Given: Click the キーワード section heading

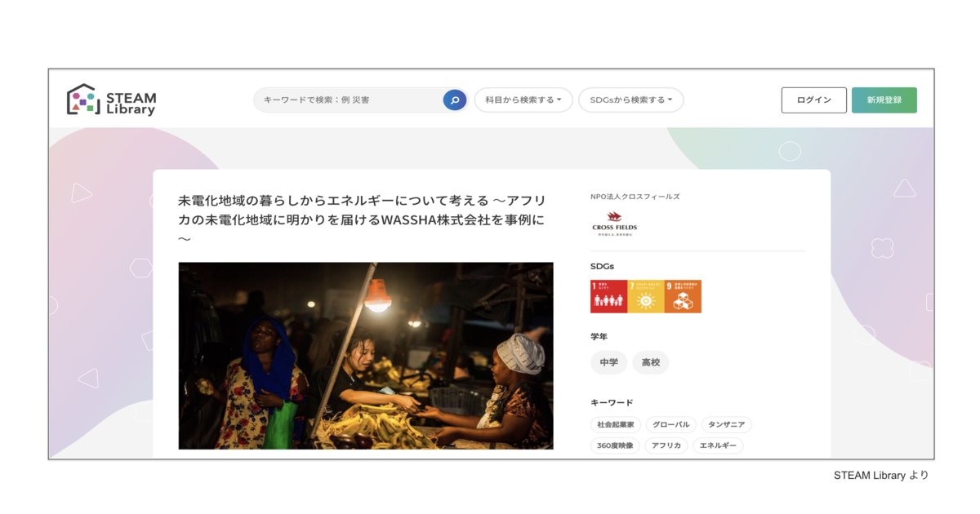Looking at the screenshot, I should coord(612,403).
